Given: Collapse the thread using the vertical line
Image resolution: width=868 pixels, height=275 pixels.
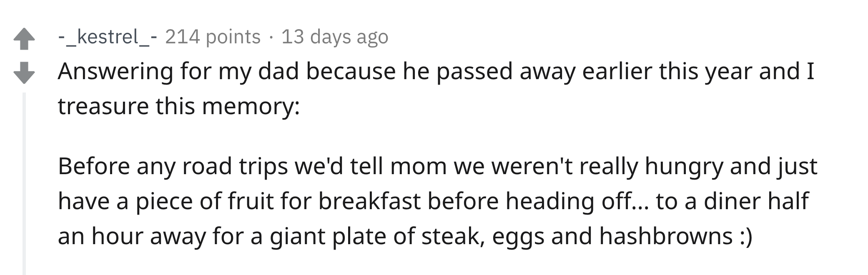Looking at the screenshot, I should [x=24, y=183].
